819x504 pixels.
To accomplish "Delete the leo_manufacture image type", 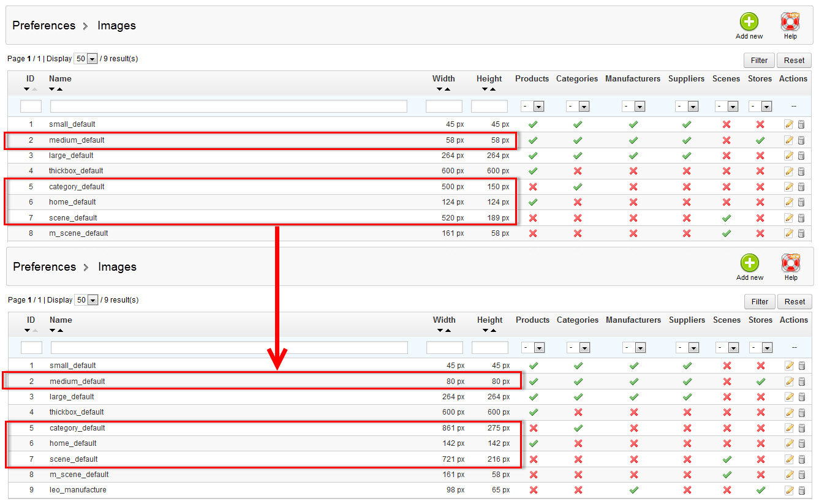I will (801, 490).
